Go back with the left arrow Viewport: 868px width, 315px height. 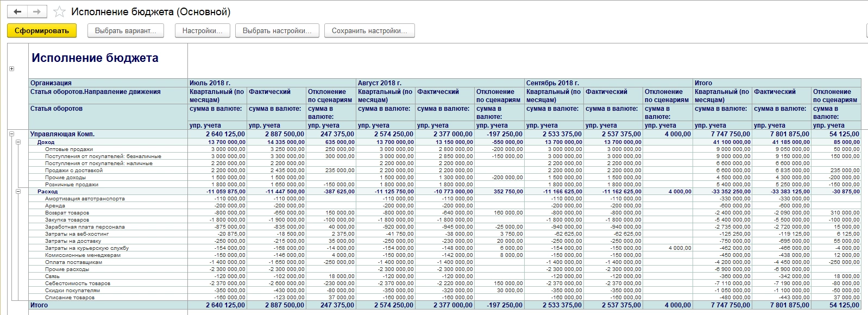pyautogui.click(x=17, y=11)
